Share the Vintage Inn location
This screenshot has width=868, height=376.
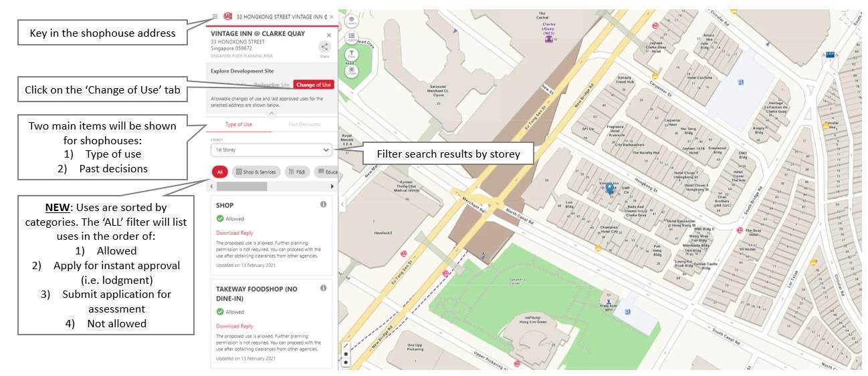pos(324,47)
